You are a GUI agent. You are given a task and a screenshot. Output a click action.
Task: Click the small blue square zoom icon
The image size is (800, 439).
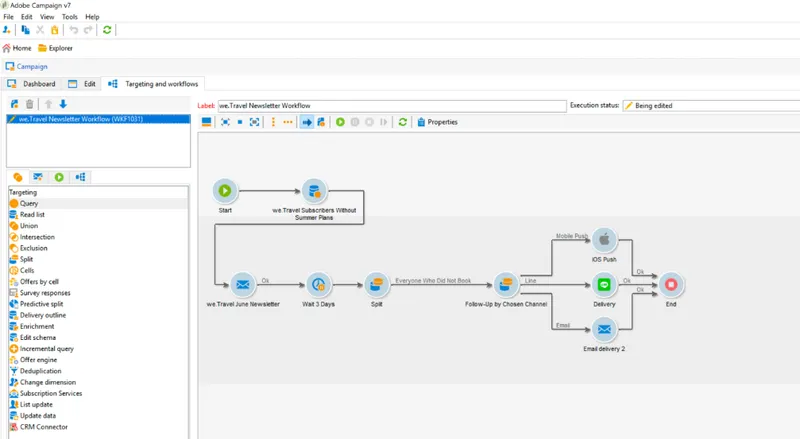click(240, 122)
